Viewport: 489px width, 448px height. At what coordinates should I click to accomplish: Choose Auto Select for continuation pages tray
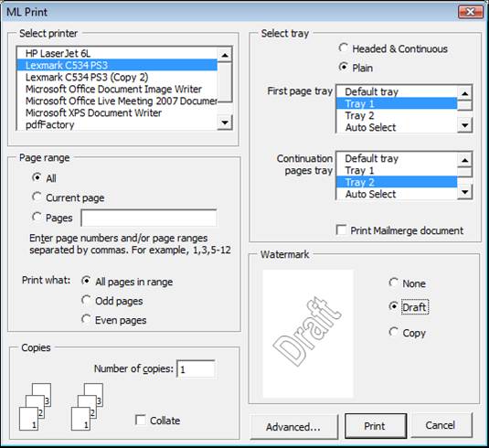(x=397, y=194)
